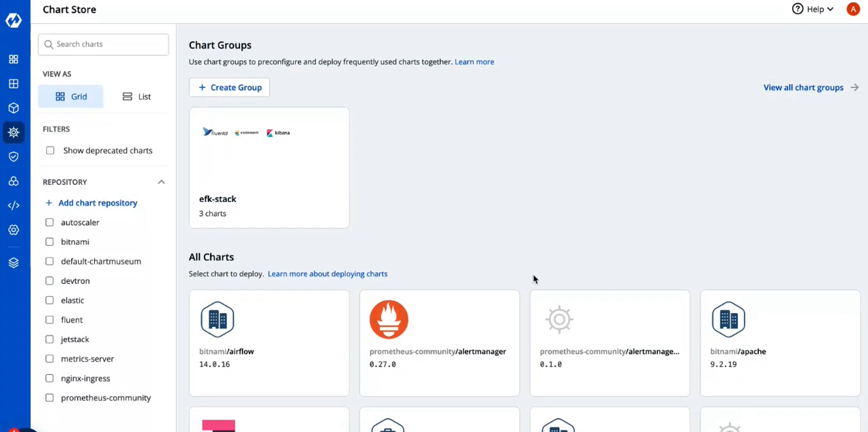Collapse the Repository filter section

(161, 182)
